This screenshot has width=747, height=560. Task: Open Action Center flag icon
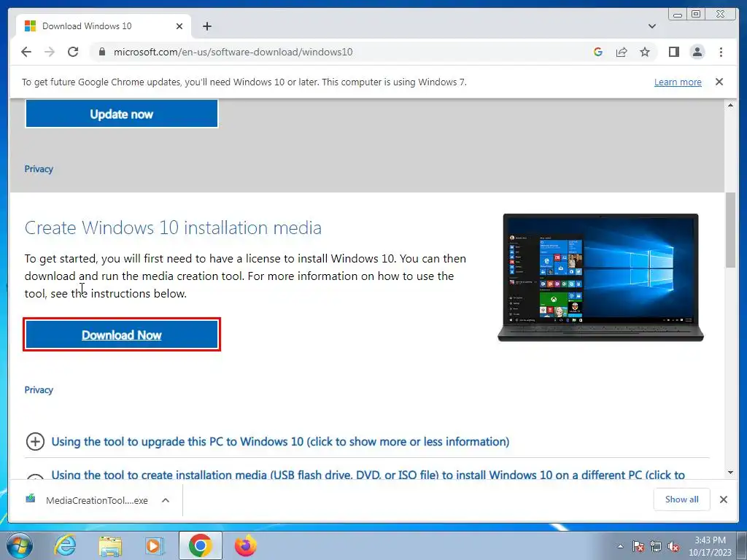click(638, 546)
